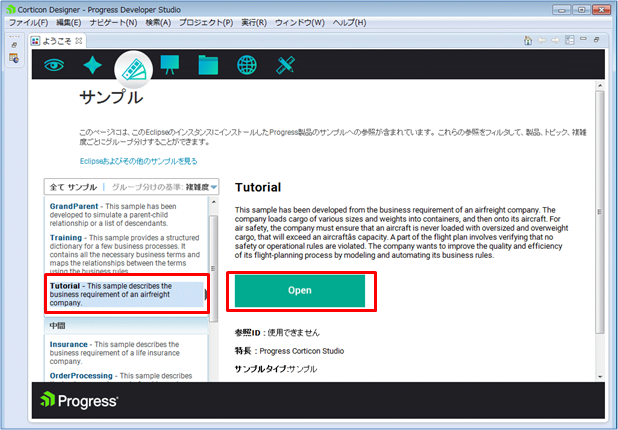Expand the グループ分けの基準 複雑度 dropdown
This screenshot has width=618, height=430.
click(x=165, y=187)
